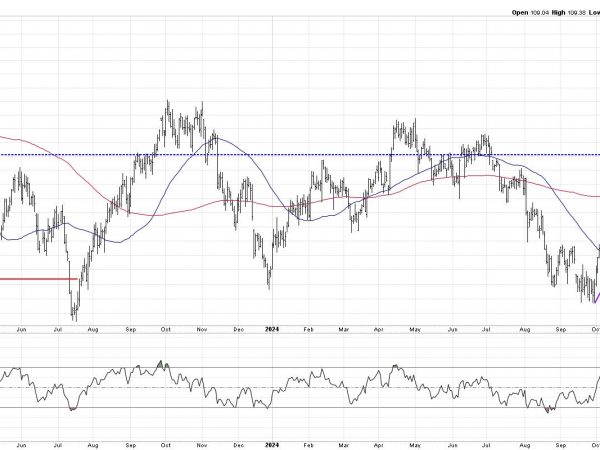Click the Dec label on the bottom indicator axis
The width and height of the screenshot is (600, 450).
coord(238,445)
